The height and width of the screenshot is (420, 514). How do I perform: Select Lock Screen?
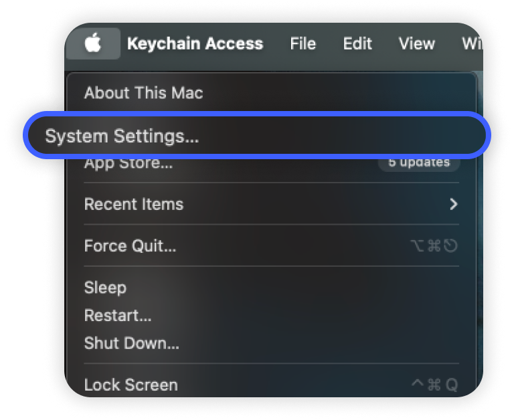pos(131,385)
